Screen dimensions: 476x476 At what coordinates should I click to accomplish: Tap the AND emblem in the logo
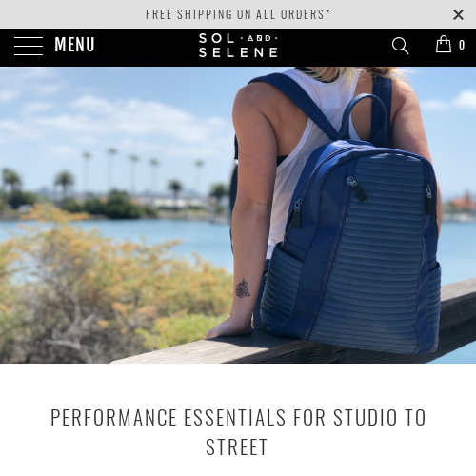click(259, 38)
